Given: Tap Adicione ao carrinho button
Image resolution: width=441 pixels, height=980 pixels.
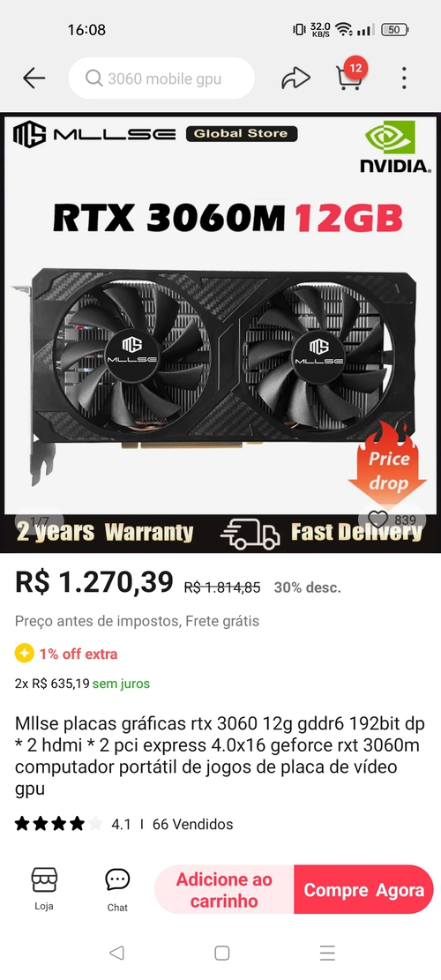Looking at the screenshot, I should [x=224, y=890].
